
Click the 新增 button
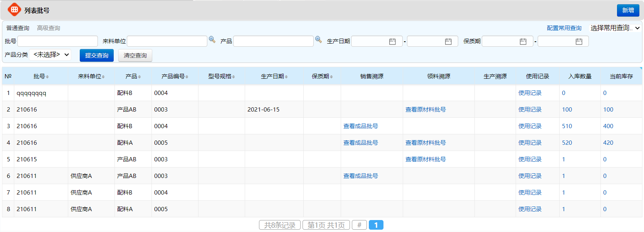pos(628,10)
